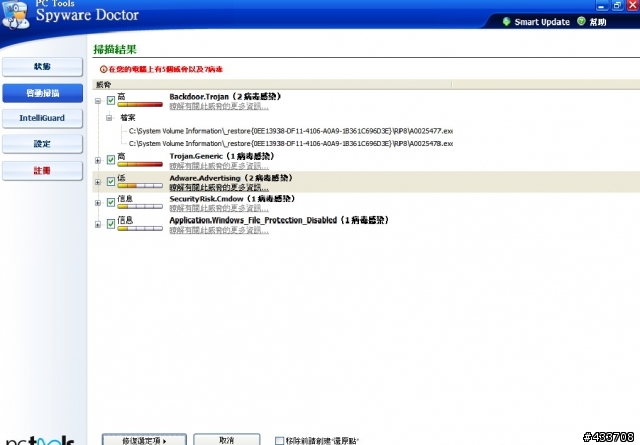The width and height of the screenshot is (640, 445).
Task: Expand Application.Windows_File_Protection_Disabled node
Action: (98, 225)
